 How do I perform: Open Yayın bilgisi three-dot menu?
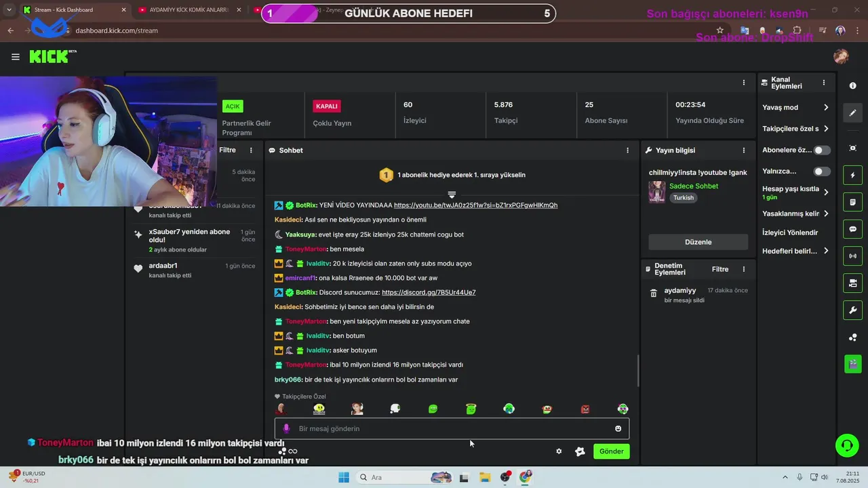pyautogui.click(x=743, y=150)
